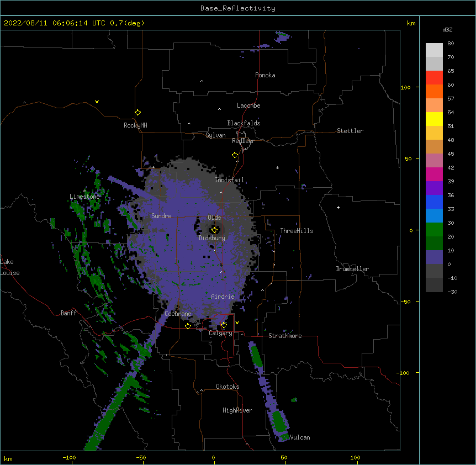
Task: Click the green echo patch beside Vulcan
Action: point(278,421)
